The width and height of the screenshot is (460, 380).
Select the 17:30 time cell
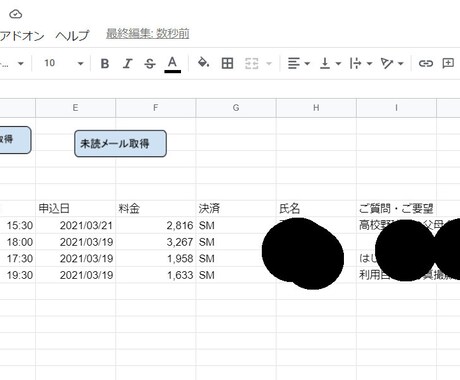[x=18, y=259]
